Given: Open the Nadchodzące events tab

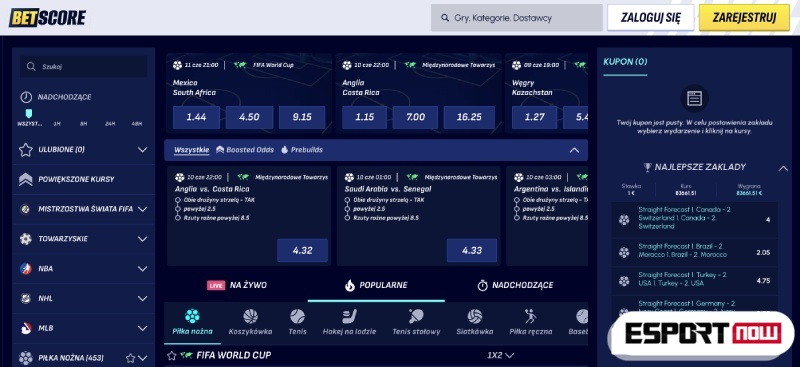Looking at the screenshot, I should tap(515, 285).
